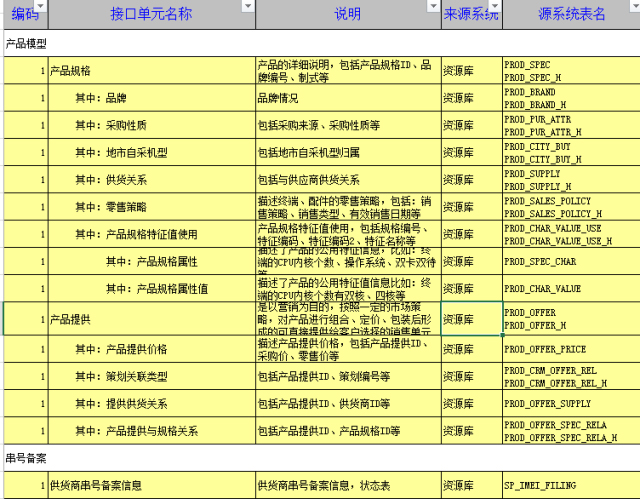Select the 包括地市自采机型归属 cell

click(x=349, y=153)
